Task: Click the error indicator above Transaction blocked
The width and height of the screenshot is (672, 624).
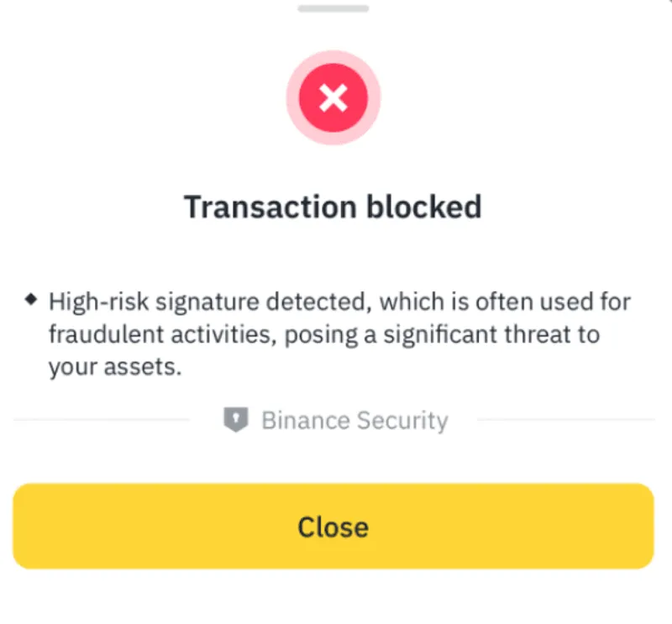Action: [x=333, y=97]
